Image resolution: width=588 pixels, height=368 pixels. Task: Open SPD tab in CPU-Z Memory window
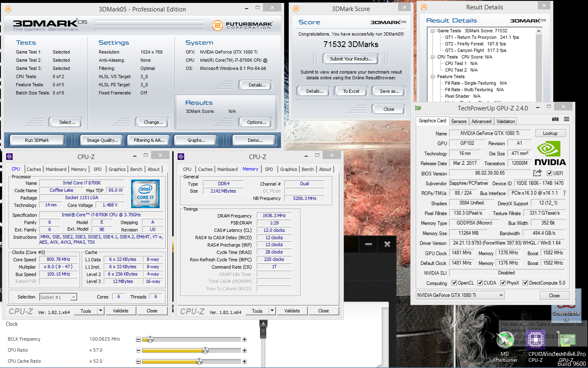(x=269, y=169)
